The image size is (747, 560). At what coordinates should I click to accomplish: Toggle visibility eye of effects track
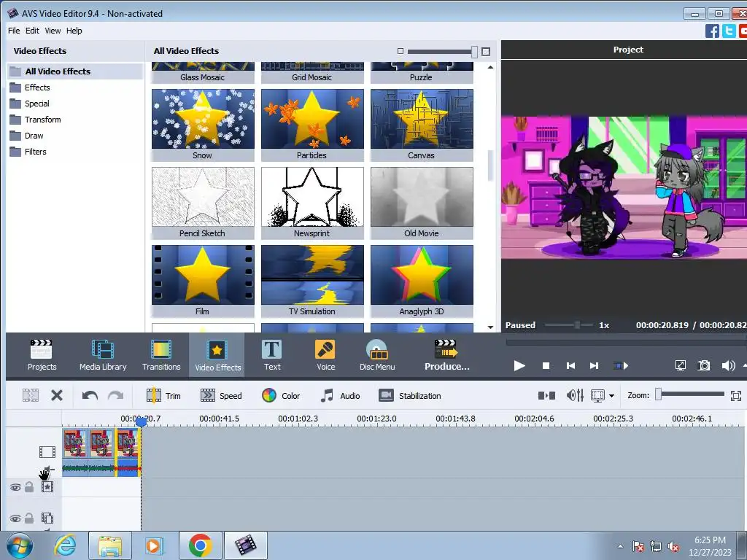(15, 487)
